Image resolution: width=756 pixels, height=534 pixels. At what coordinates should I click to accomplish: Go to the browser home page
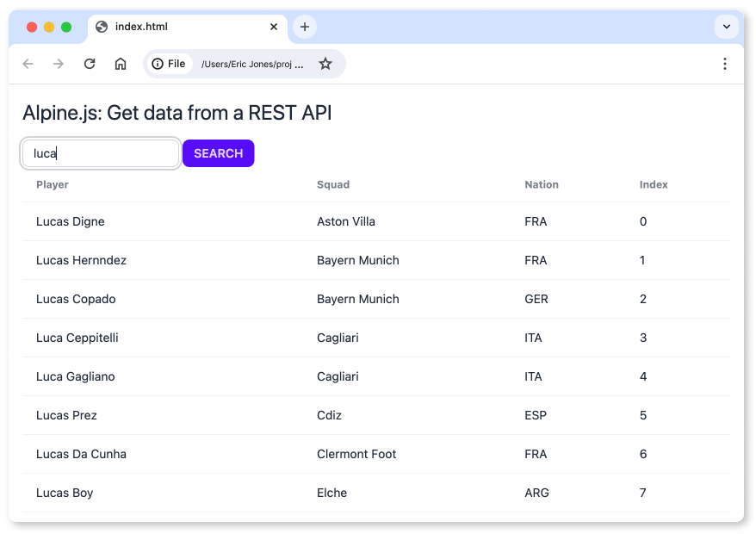point(121,64)
